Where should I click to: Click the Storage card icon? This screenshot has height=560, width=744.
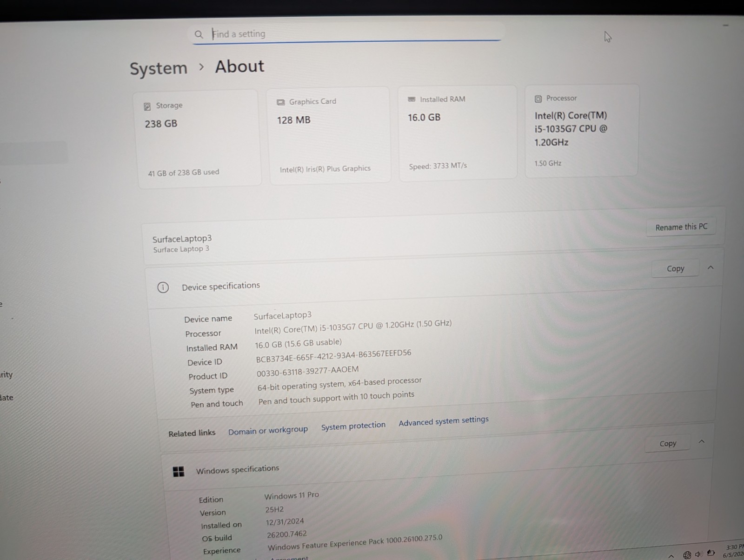(147, 107)
